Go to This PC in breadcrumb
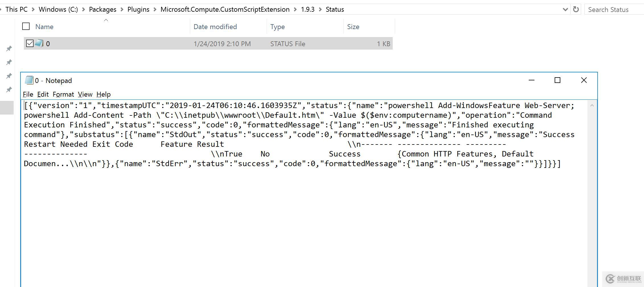Image resolution: width=644 pixels, height=287 pixels. pos(17,9)
